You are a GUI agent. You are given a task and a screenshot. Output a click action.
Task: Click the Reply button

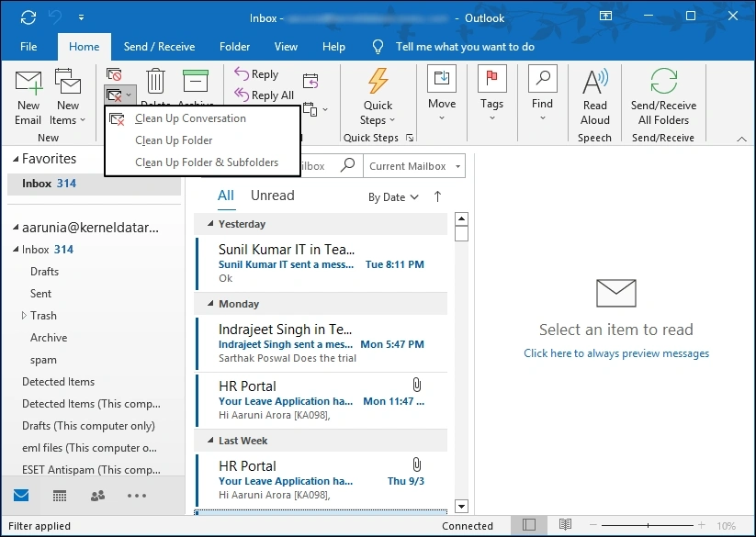(x=256, y=74)
